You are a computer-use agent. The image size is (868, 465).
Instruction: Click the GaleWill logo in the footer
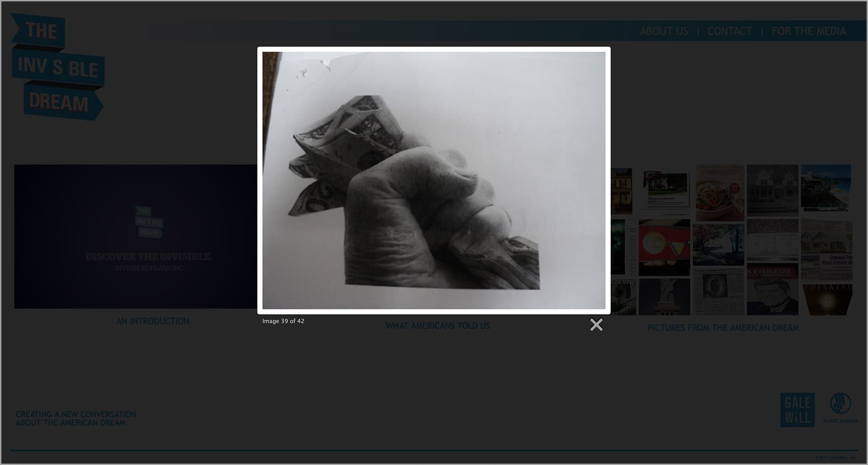click(797, 410)
